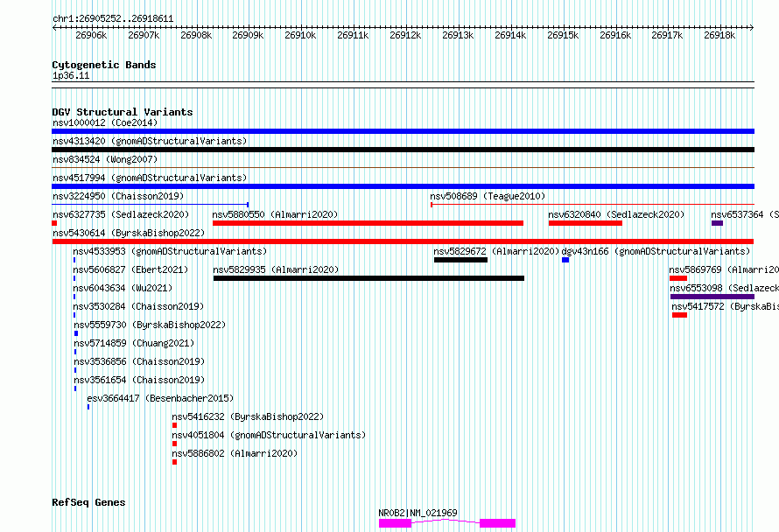Click the nsv3536856 (Chaisson2019) label
This screenshot has height=532, width=779.
pos(139,361)
